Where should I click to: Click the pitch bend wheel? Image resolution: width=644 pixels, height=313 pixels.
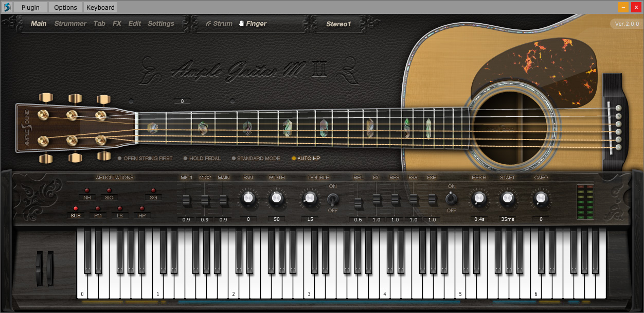click(41, 268)
